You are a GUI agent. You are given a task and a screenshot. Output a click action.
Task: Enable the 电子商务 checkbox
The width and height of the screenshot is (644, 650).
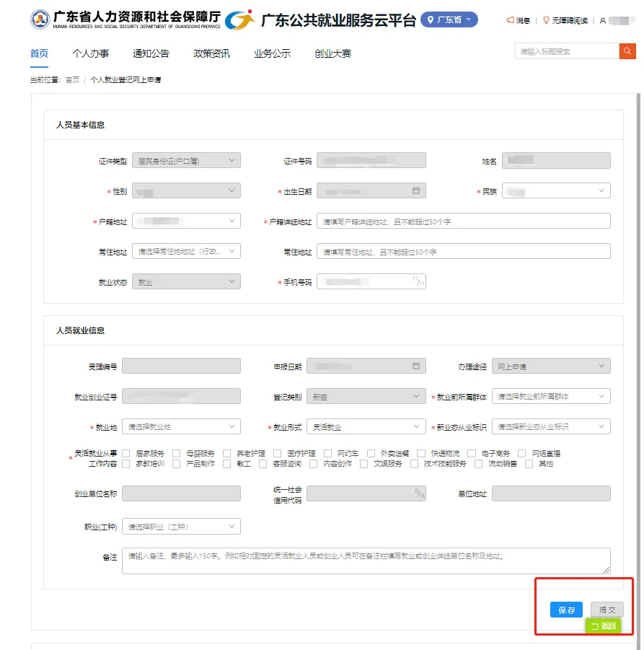[x=472, y=453]
